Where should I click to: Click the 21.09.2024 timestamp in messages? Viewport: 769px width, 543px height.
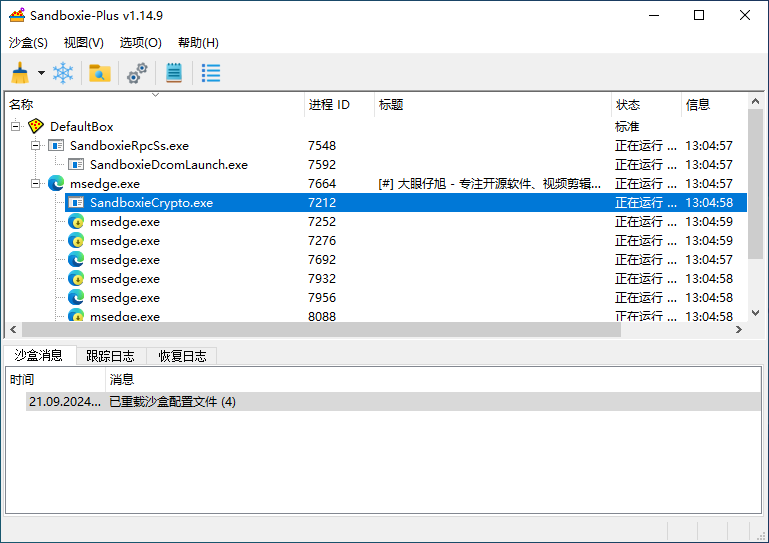[65, 402]
